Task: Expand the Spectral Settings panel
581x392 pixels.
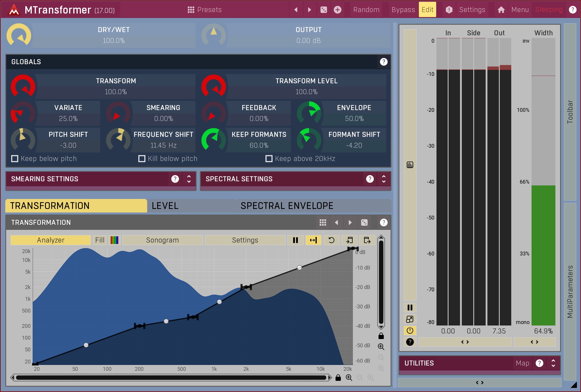Action: [384, 179]
